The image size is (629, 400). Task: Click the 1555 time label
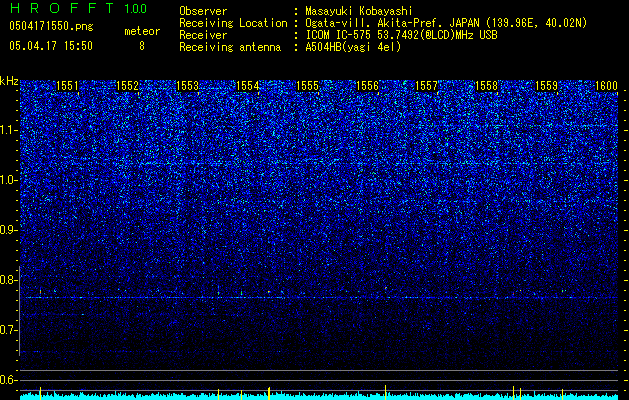tap(307, 86)
